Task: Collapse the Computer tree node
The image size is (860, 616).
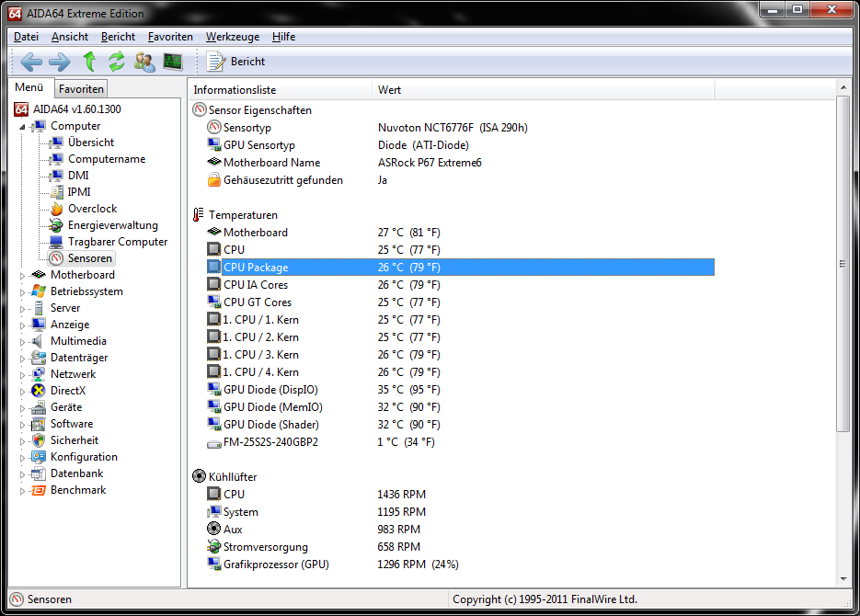Action: click(22, 127)
